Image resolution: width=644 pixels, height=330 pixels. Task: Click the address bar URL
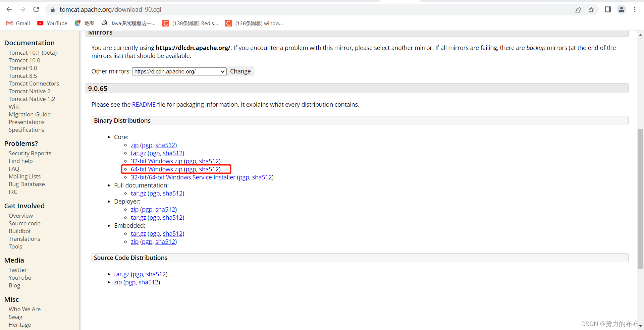pos(110,10)
